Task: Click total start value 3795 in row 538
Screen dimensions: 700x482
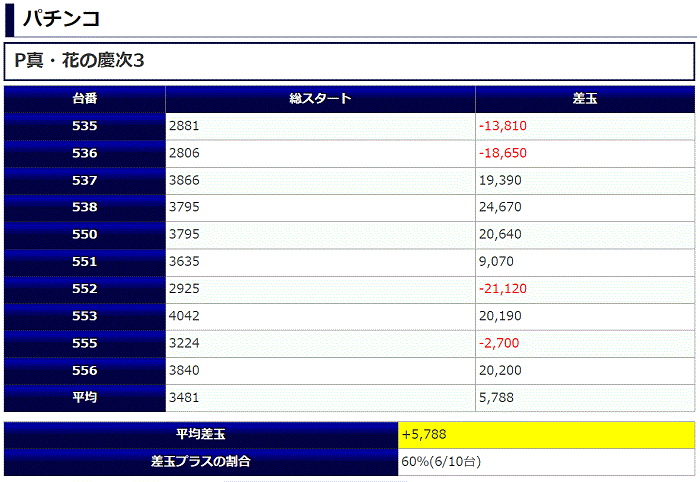Action: coord(184,207)
